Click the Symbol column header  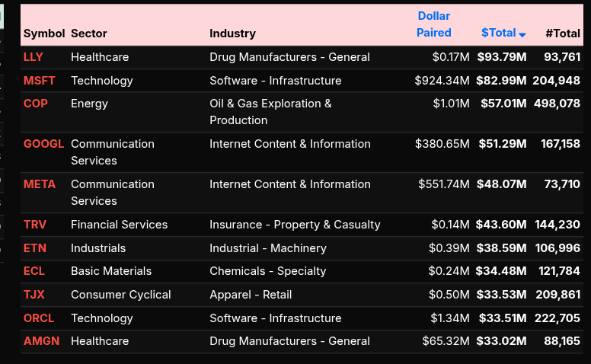click(x=44, y=34)
